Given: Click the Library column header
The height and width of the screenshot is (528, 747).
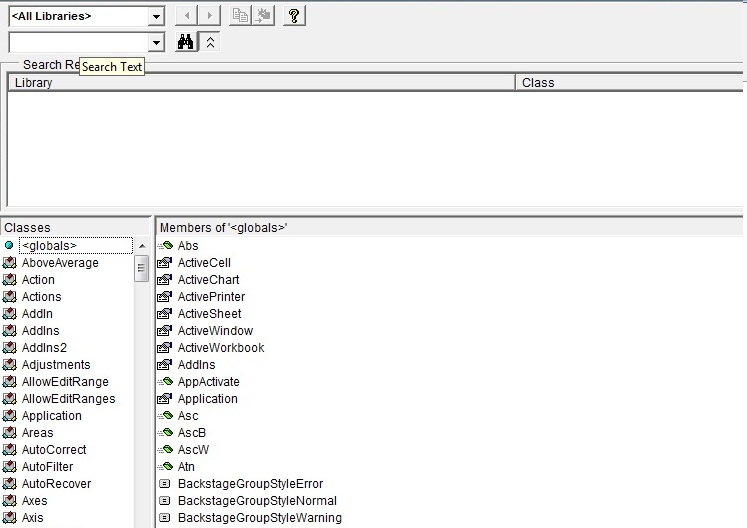Looking at the screenshot, I should click(262, 83).
